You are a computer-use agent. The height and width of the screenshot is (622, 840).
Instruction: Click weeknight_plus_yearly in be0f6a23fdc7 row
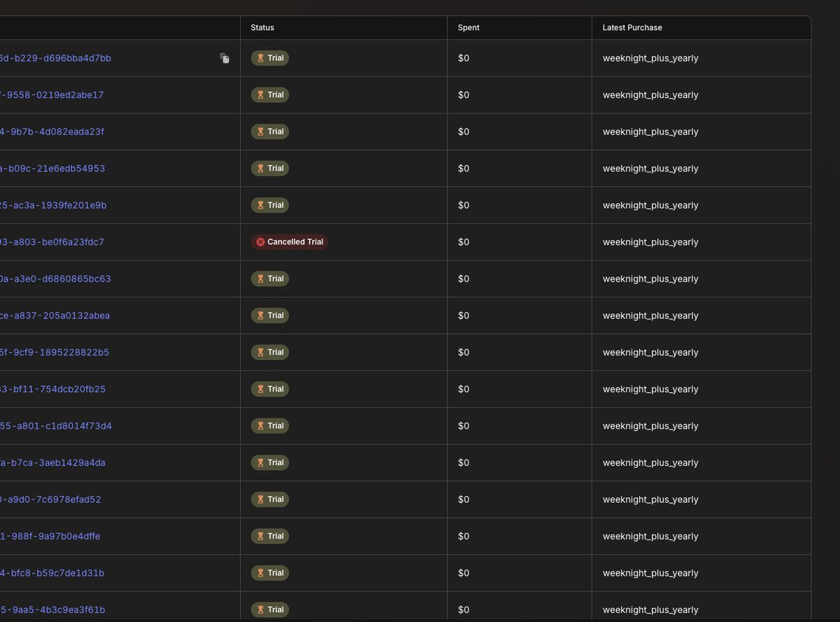tap(650, 242)
